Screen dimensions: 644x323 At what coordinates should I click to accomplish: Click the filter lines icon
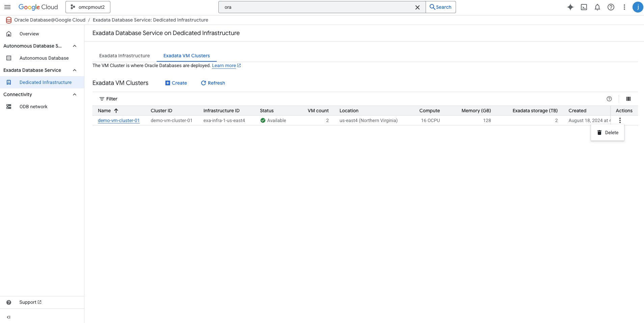[x=102, y=99]
